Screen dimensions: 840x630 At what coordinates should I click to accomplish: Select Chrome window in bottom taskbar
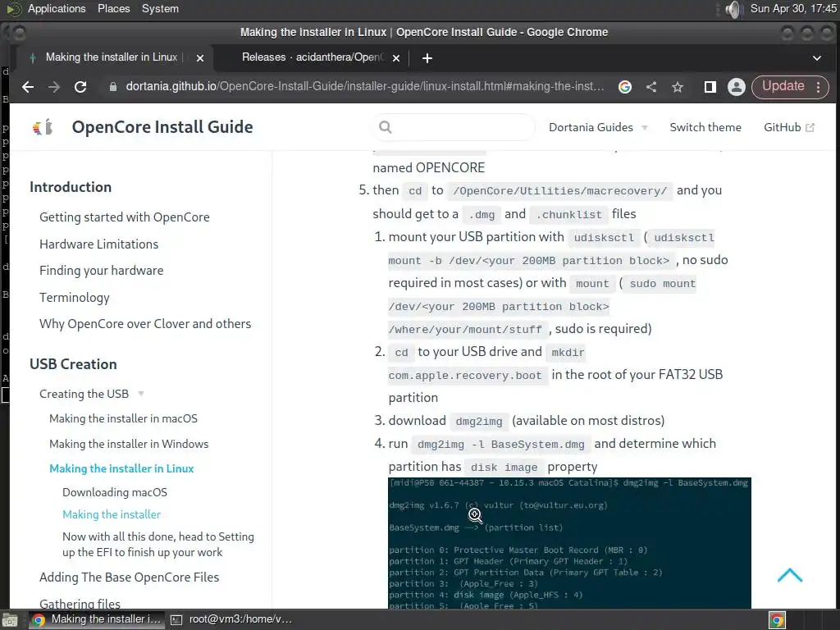point(95,619)
